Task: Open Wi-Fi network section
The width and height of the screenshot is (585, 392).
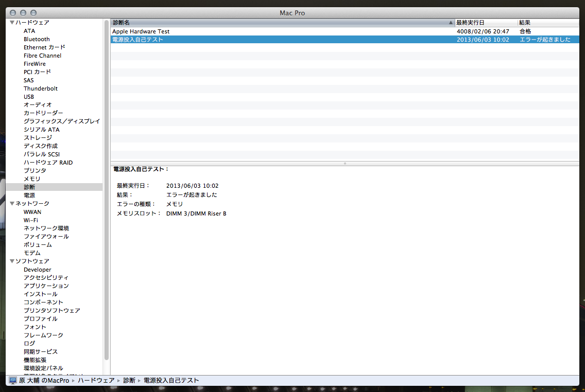Action: coord(30,220)
